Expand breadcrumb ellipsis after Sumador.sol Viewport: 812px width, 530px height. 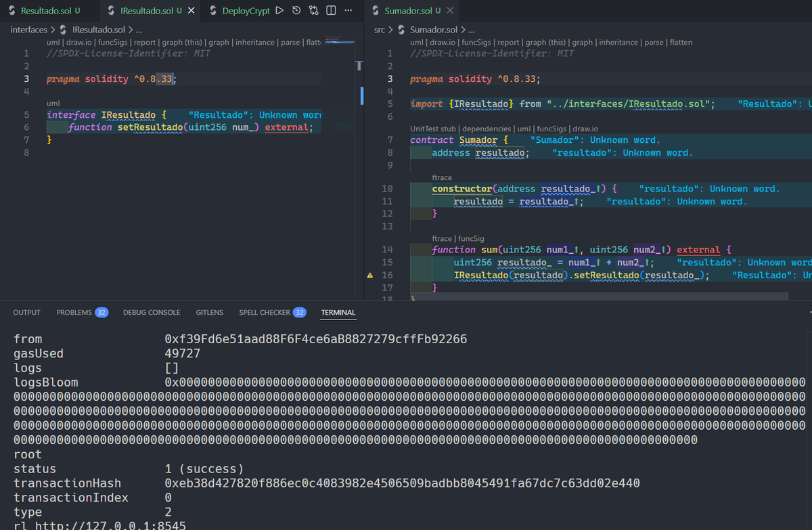471,30
